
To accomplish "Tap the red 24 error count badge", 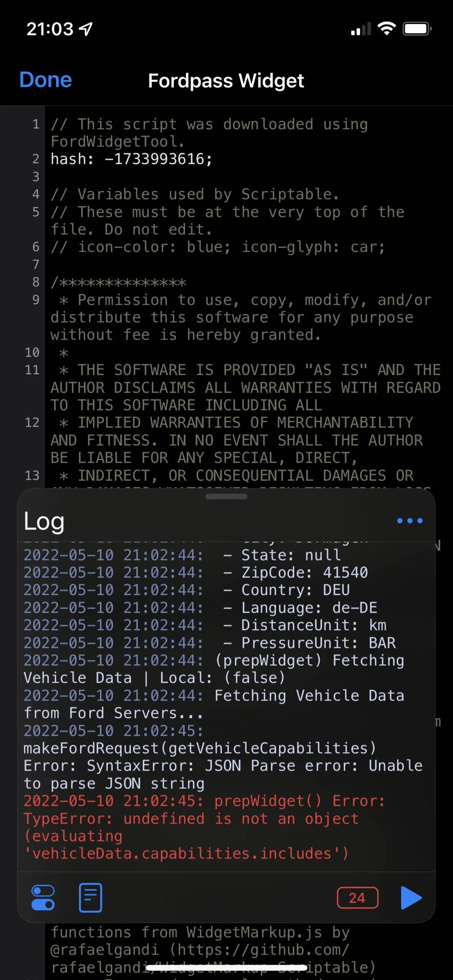I will pyautogui.click(x=358, y=898).
